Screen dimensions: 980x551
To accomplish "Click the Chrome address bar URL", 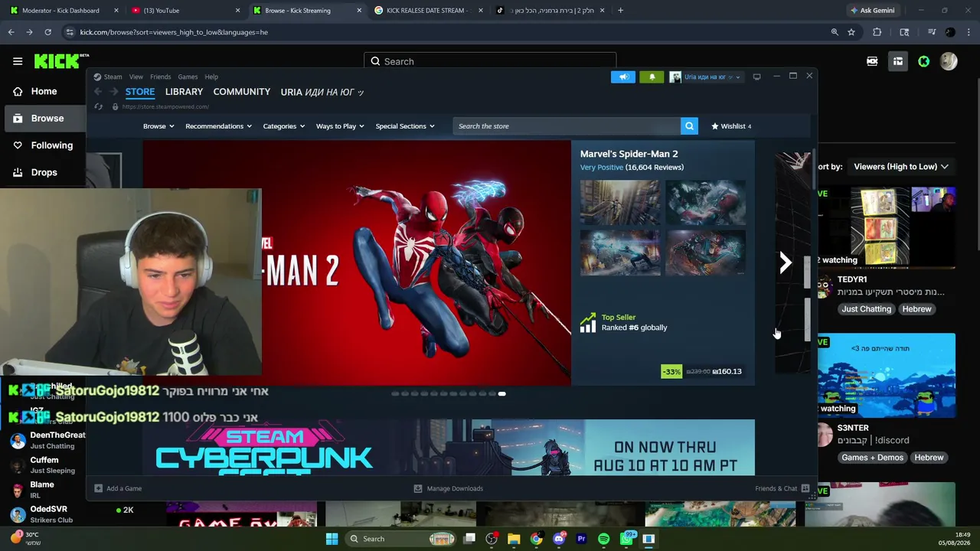I will pyautogui.click(x=174, y=32).
